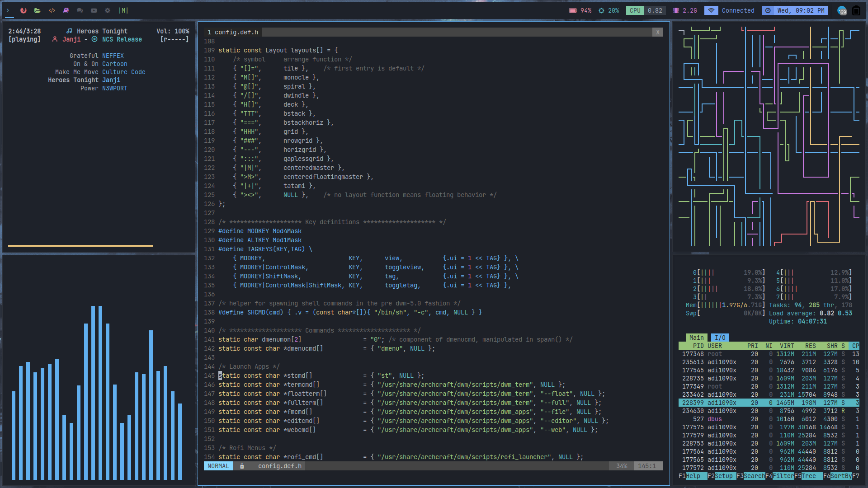This screenshot has width=868, height=488.
Task: Seek on the music progress bar
Action: (x=80, y=246)
